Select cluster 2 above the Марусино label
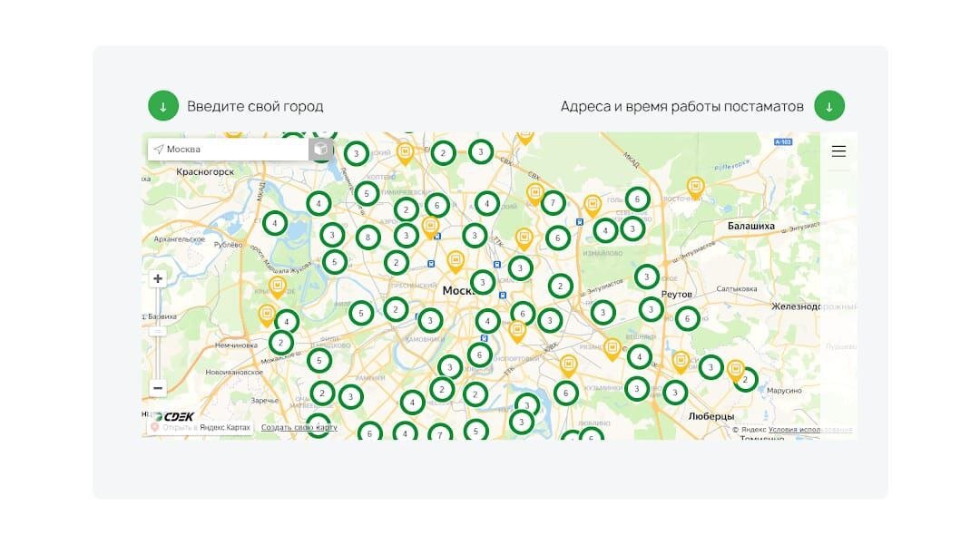980x544 pixels. click(x=745, y=379)
